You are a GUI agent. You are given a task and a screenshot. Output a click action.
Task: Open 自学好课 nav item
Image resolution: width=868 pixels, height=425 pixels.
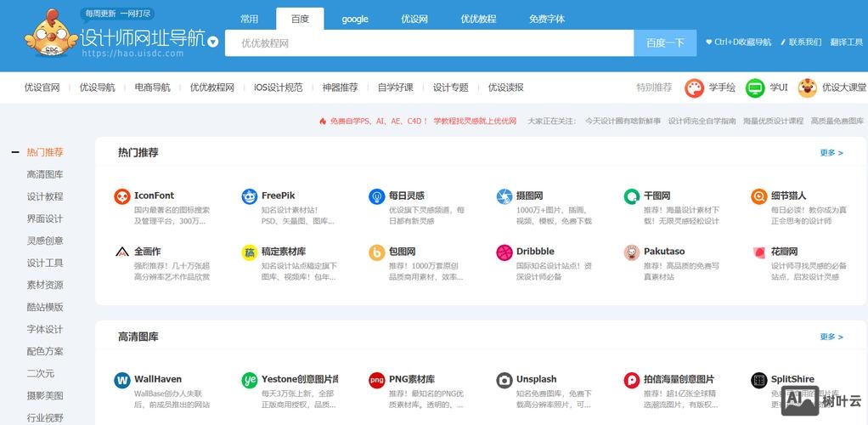(395, 88)
